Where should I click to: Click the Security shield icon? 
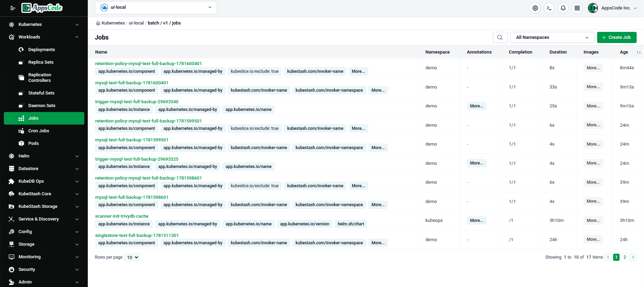click(12, 269)
